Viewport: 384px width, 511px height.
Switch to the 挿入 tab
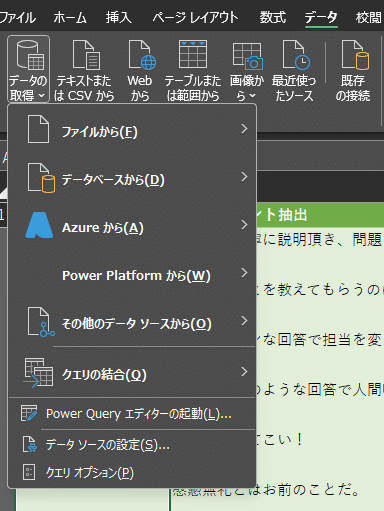click(x=119, y=17)
